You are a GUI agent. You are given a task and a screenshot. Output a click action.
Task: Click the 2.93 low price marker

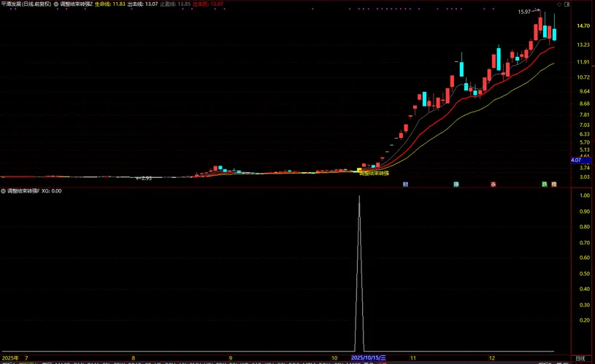(146, 178)
